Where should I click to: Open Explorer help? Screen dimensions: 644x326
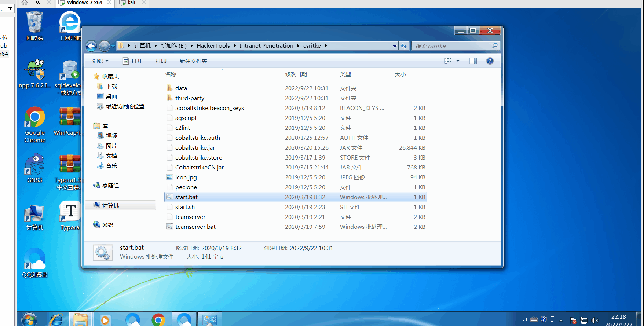click(x=490, y=61)
